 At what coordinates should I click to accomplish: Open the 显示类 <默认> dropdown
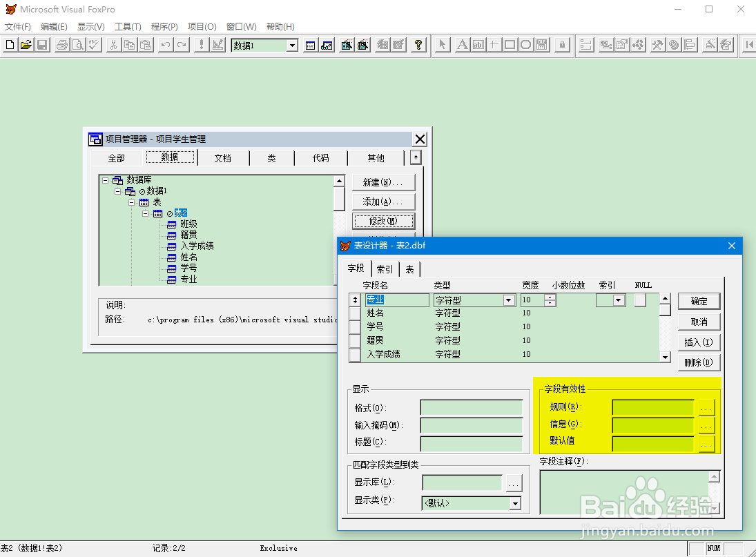[516, 504]
